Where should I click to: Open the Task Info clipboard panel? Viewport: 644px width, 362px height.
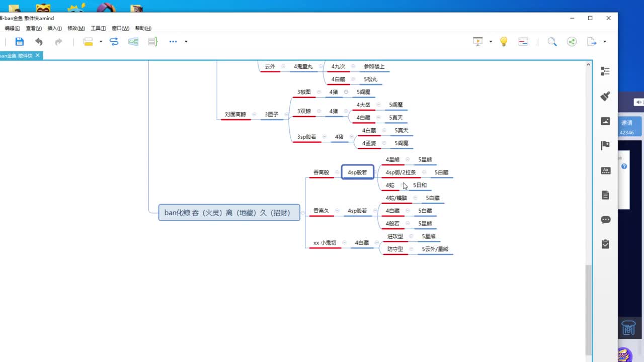click(605, 244)
